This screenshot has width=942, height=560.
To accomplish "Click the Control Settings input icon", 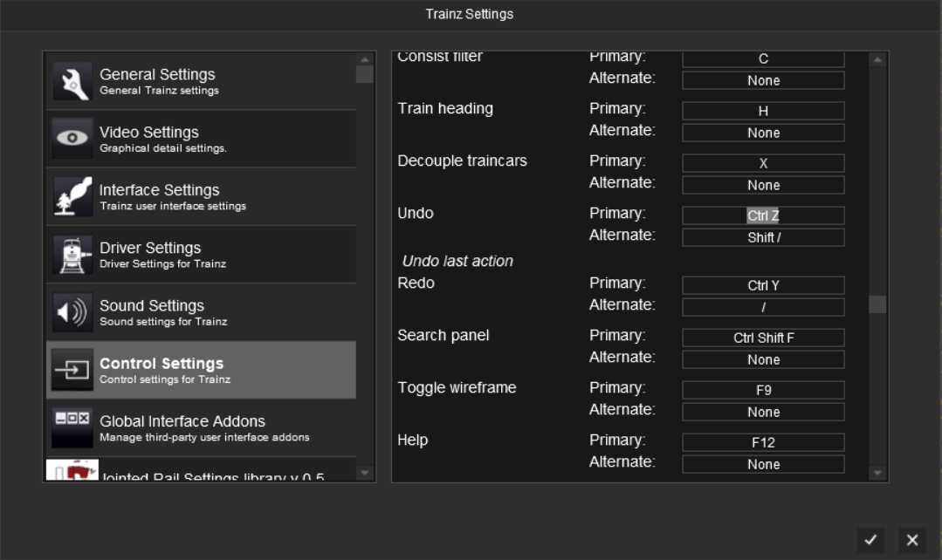I will pos(72,371).
